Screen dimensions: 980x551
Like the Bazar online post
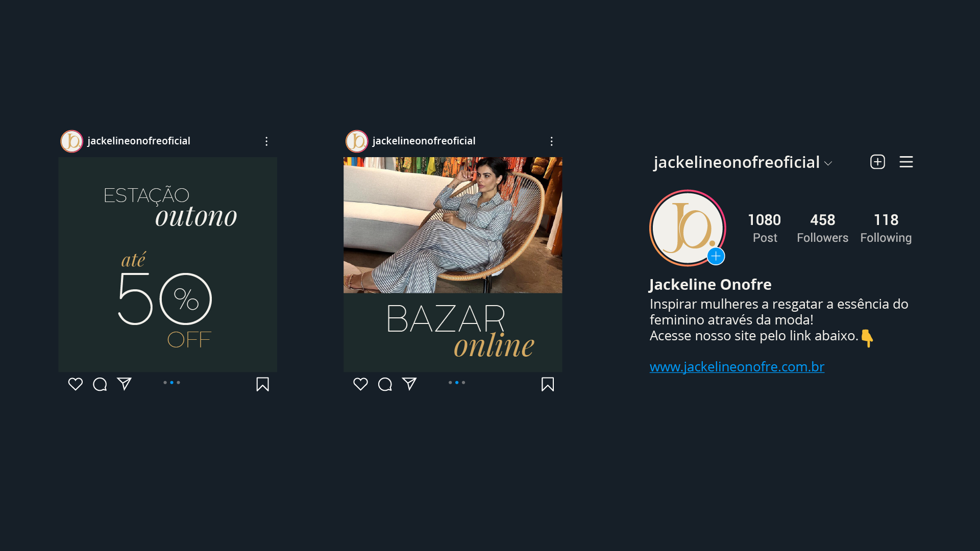pos(360,384)
